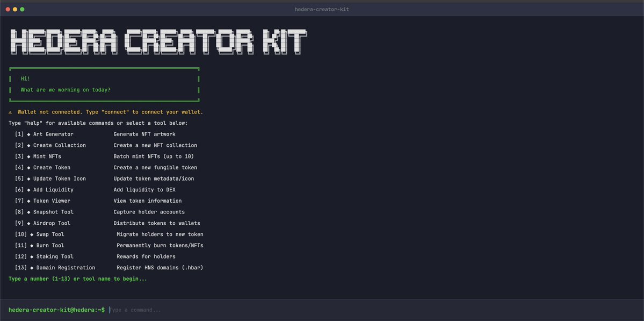Viewport: 644px width, 321px height.
Task: Click 'Capture holder accounts' description
Action: click(149, 212)
